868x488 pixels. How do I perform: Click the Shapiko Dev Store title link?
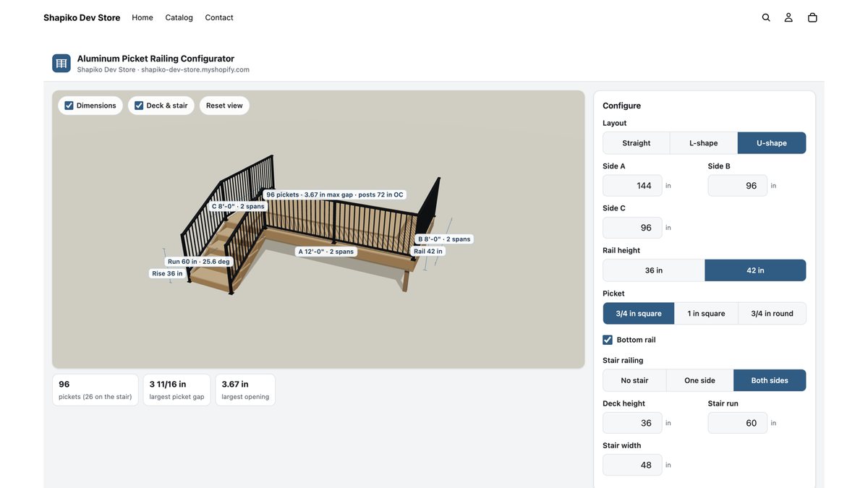click(82, 17)
